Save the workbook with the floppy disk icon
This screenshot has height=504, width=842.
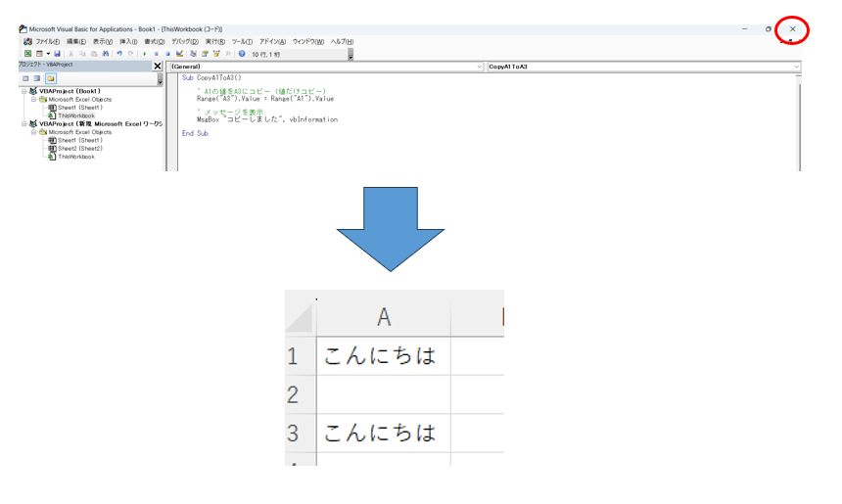pos(57,54)
